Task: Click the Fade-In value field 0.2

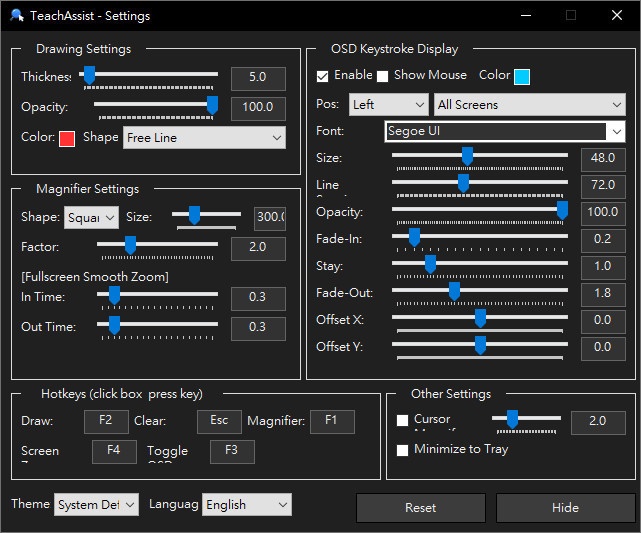Action: [603, 240]
